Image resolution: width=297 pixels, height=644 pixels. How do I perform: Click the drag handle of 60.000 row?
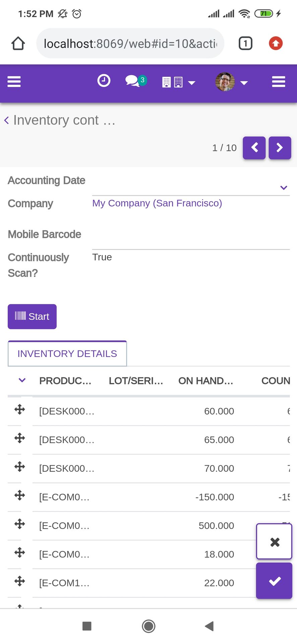pyautogui.click(x=20, y=409)
